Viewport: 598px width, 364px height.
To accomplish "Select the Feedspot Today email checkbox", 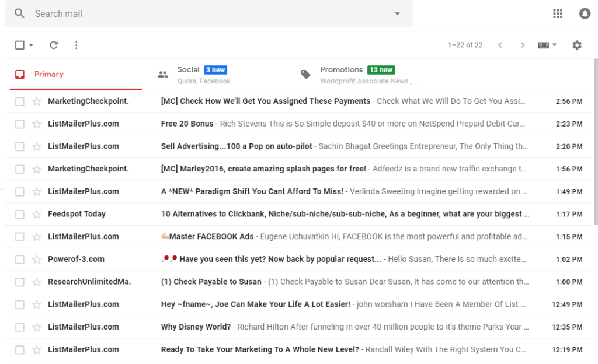I will click(x=20, y=214).
